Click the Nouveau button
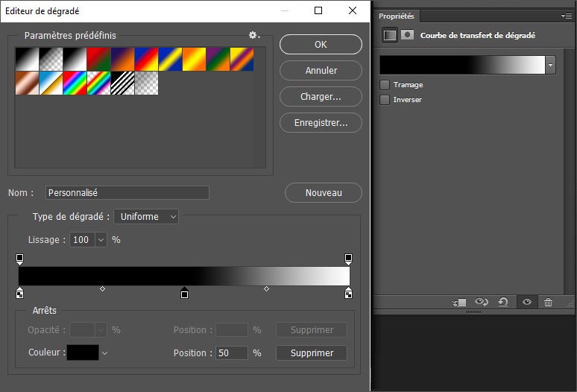The width and height of the screenshot is (577, 392). coord(324,192)
